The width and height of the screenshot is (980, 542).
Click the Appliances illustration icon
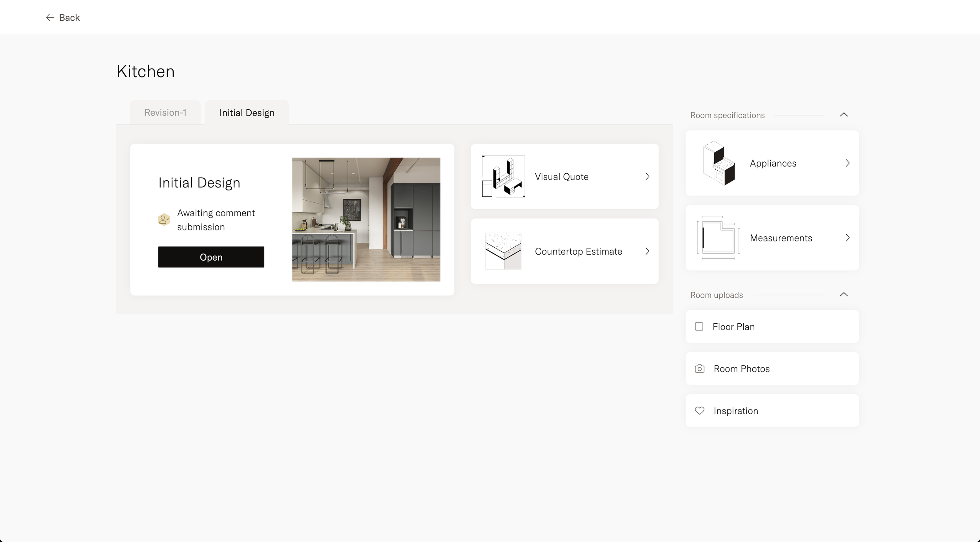[x=719, y=163]
